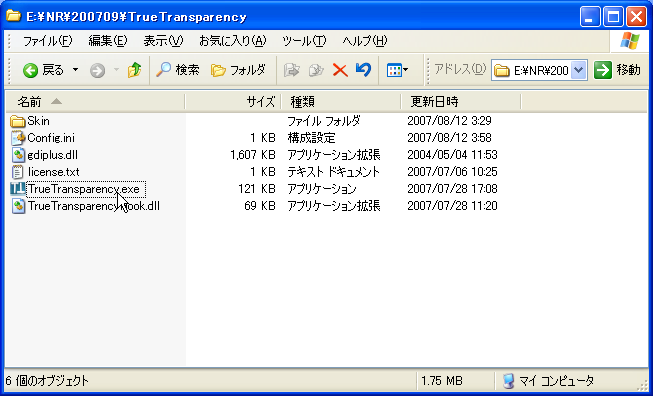Click the 121 KB size value
This screenshot has height=396, width=653.
coord(257,189)
